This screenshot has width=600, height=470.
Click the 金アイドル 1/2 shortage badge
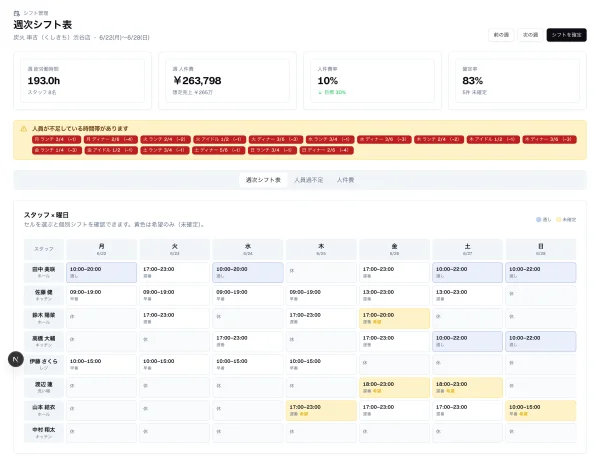click(x=111, y=150)
